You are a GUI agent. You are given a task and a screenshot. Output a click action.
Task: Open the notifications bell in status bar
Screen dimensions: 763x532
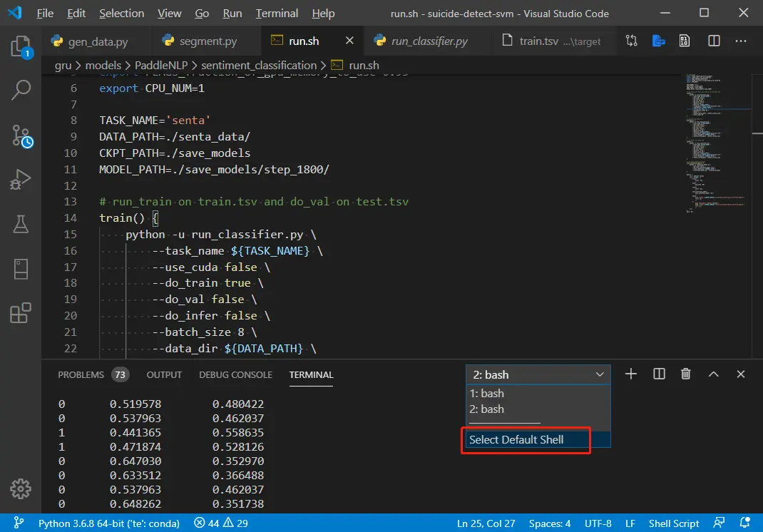pos(744,523)
